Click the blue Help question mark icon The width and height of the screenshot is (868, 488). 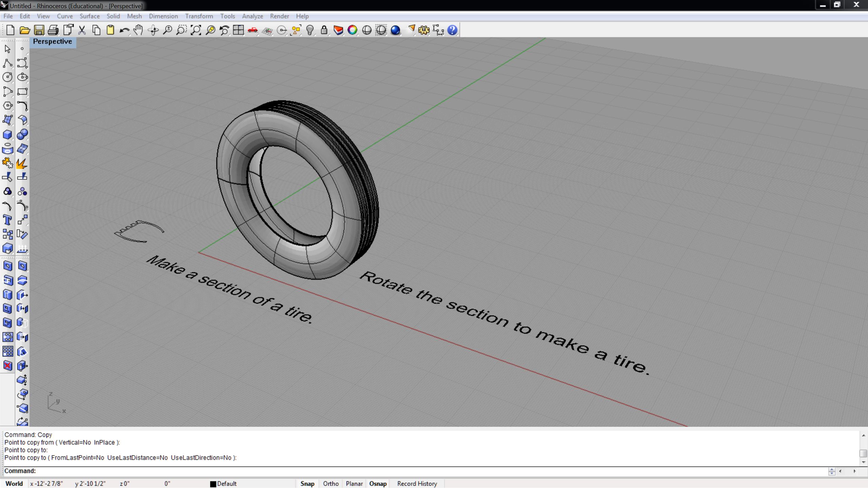click(452, 30)
